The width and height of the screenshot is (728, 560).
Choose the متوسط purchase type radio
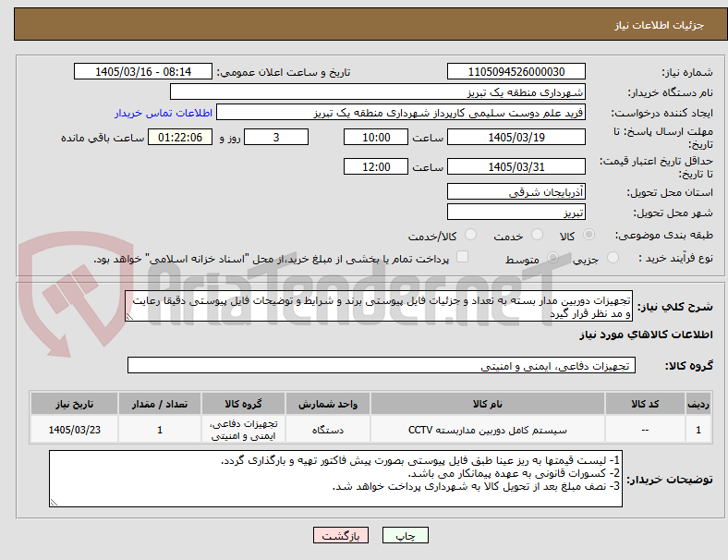point(552,257)
